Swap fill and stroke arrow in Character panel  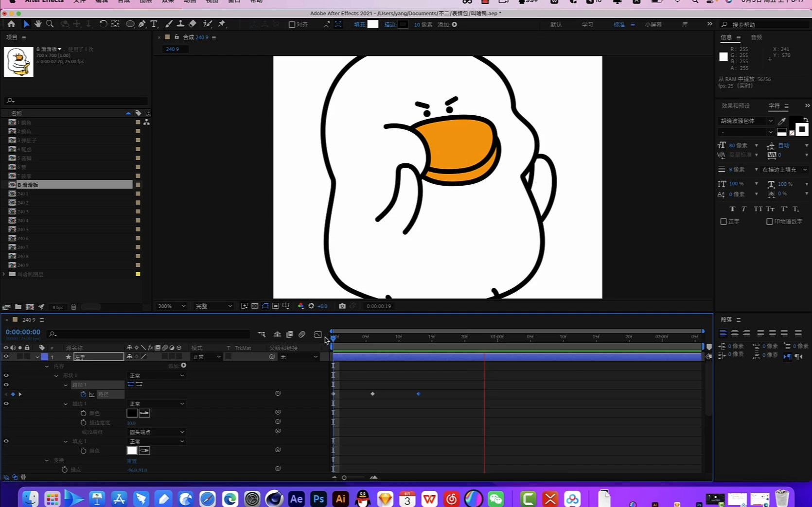click(x=806, y=120)
